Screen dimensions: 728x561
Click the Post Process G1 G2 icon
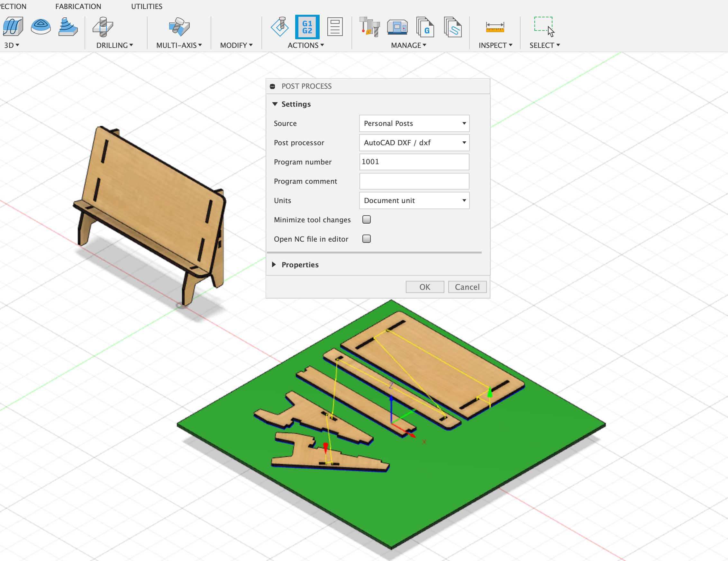pyautogui.click(x=307, y=27)
